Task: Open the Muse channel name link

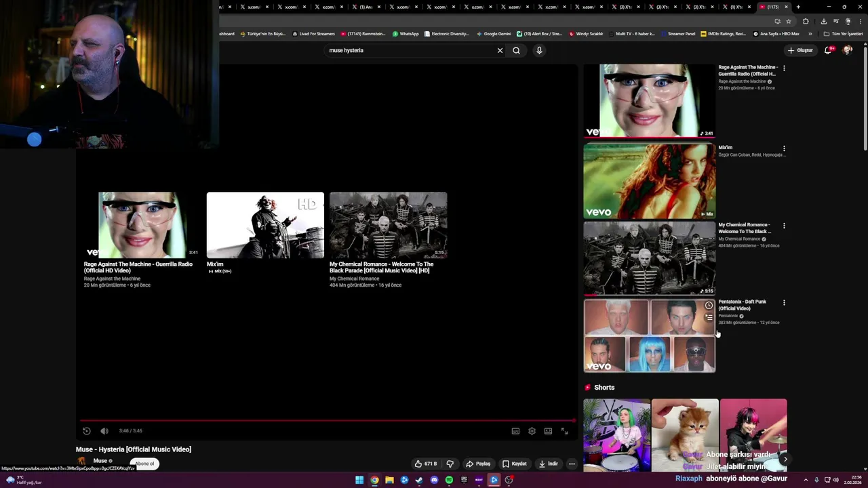Action: [100, 461]
